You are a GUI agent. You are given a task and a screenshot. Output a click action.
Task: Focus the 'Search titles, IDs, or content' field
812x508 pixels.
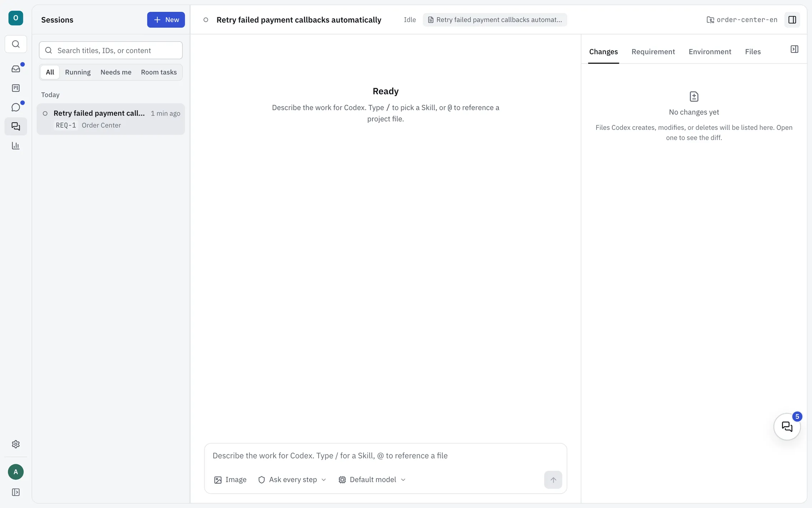point(111,50)
